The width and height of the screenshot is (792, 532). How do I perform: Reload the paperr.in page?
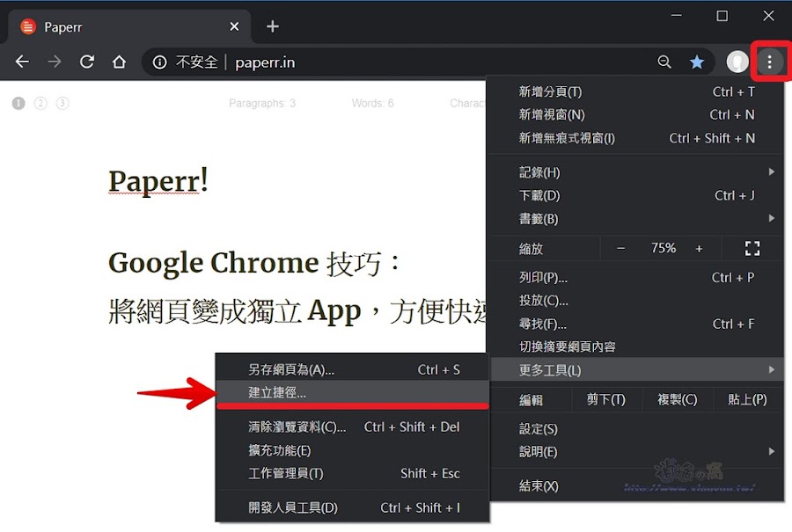click(87, 62)
